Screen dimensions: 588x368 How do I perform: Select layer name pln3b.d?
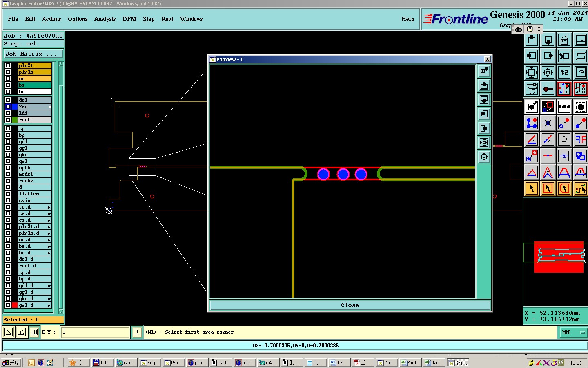point(35,233)
